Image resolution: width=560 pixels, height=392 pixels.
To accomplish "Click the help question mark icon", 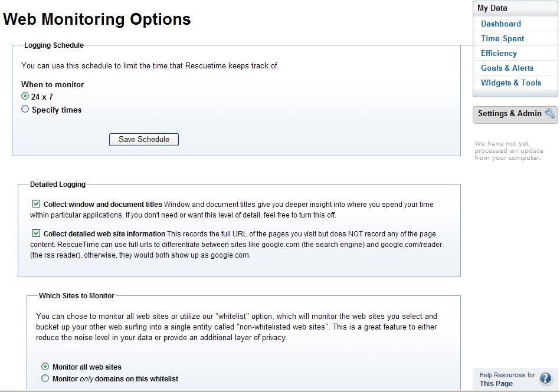I will tap(545, 378).
